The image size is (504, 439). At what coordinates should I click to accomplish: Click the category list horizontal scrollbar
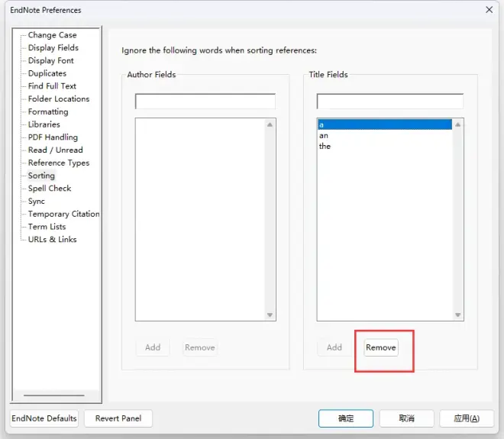54,395
